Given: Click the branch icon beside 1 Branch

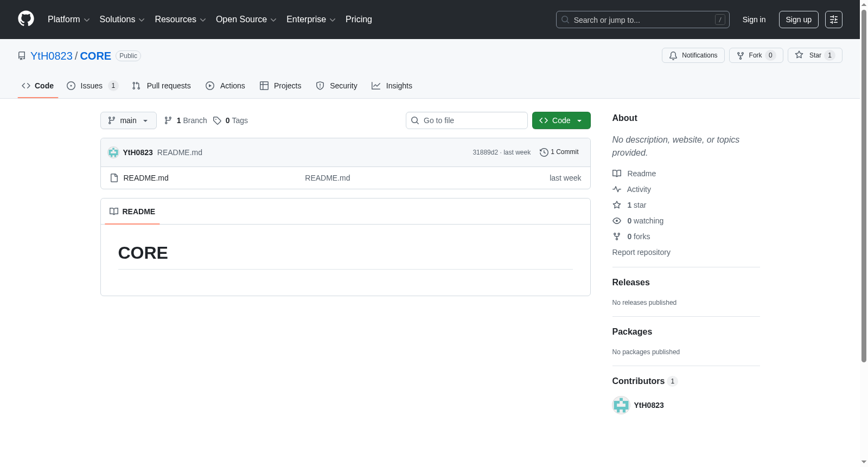Looking at the screenshot, I should point(168,120).
